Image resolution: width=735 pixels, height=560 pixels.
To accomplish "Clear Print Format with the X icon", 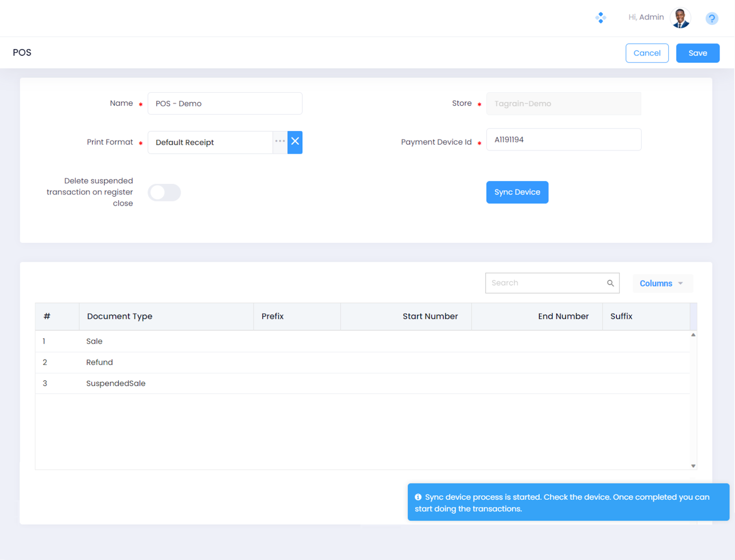I will [295, 142].
